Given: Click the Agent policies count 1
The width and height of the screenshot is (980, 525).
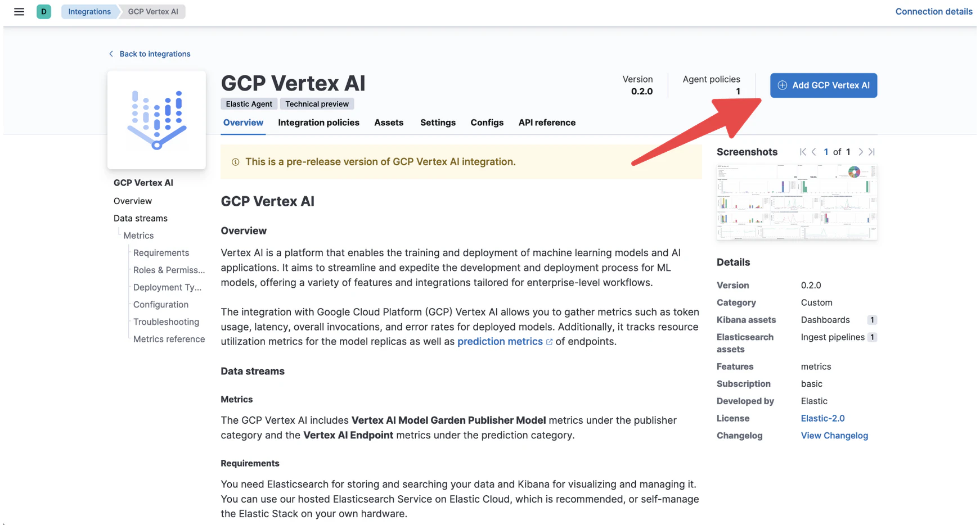Looking at the screenshot, I should [738, 92].
